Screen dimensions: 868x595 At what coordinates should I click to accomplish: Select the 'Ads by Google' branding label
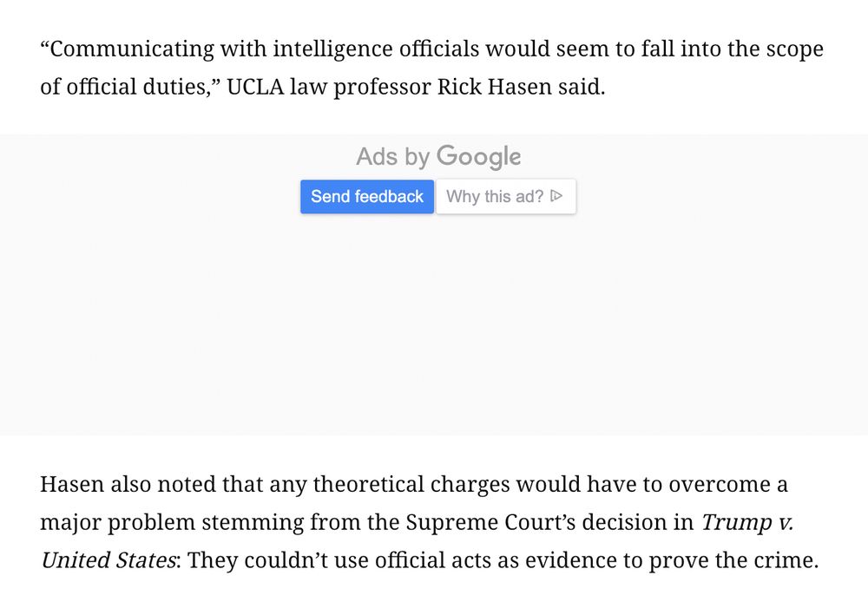437,155
